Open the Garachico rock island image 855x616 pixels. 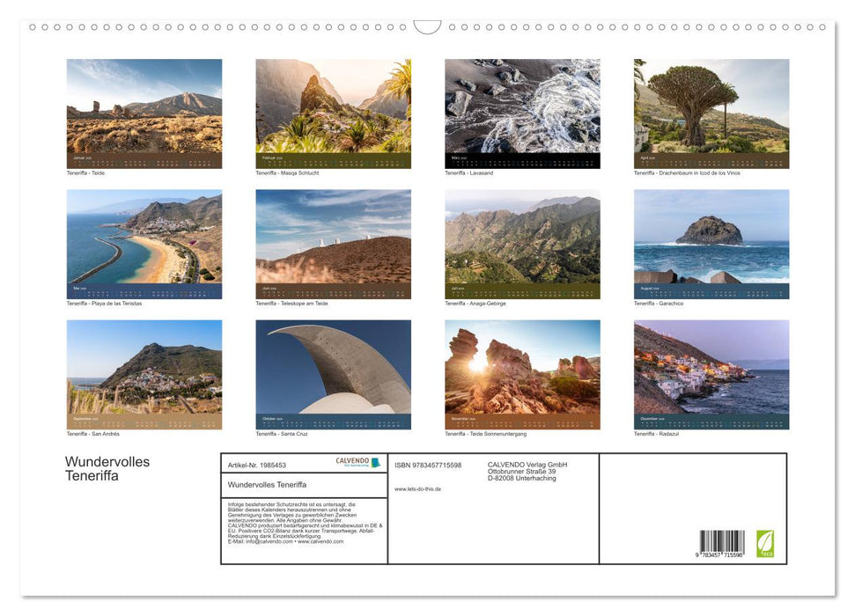tap(710, 244)
